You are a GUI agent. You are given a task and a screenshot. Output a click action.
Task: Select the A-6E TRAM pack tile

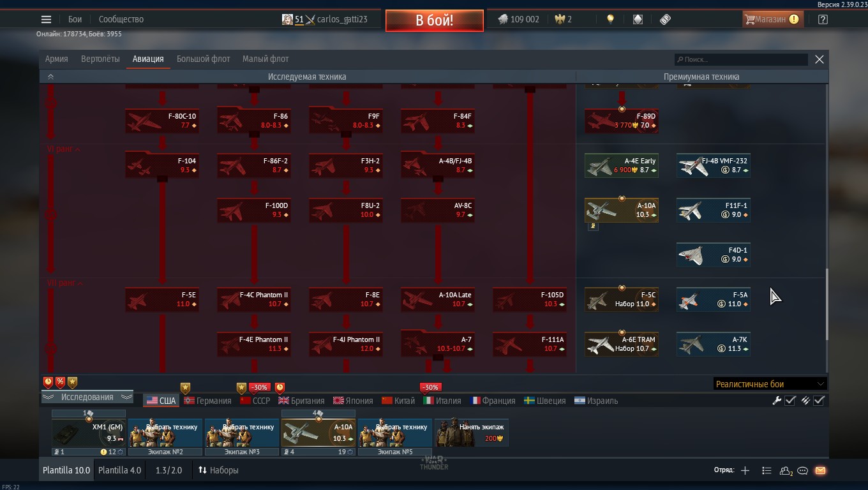pos(622,344)
